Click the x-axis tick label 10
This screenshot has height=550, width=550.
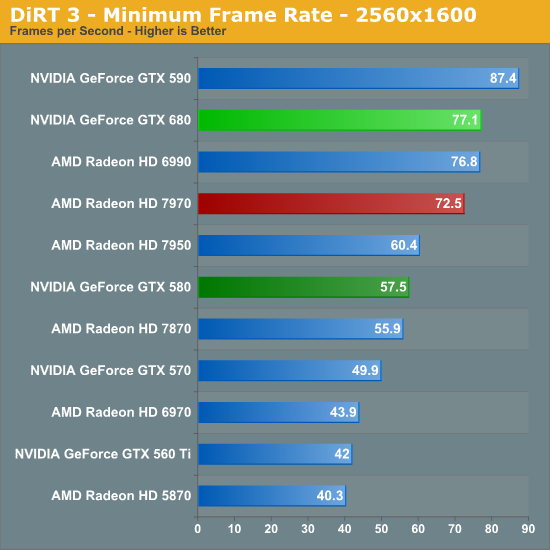[x=234, y=529]
